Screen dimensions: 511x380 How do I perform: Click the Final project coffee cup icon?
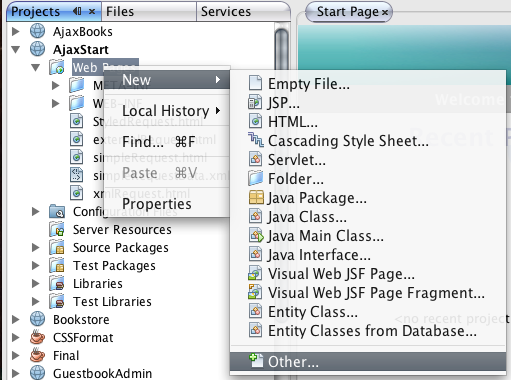point(37,355)
